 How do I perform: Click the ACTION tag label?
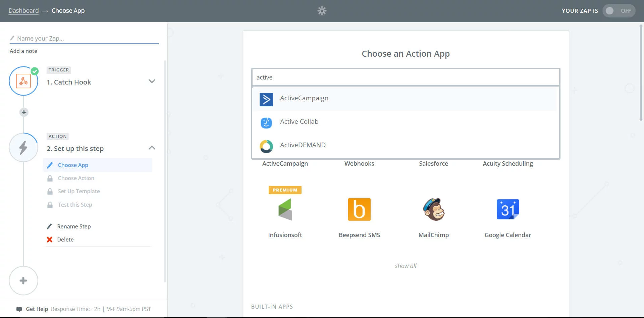58,137
